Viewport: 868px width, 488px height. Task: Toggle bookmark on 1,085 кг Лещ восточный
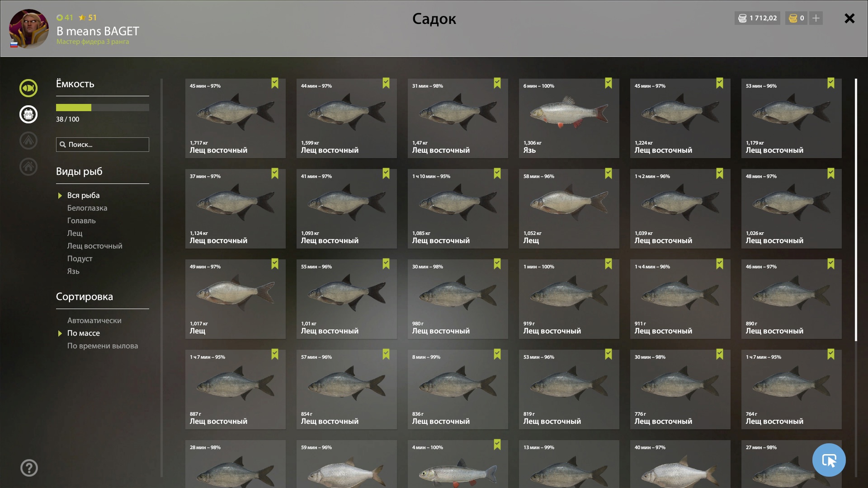coord(497,174)
